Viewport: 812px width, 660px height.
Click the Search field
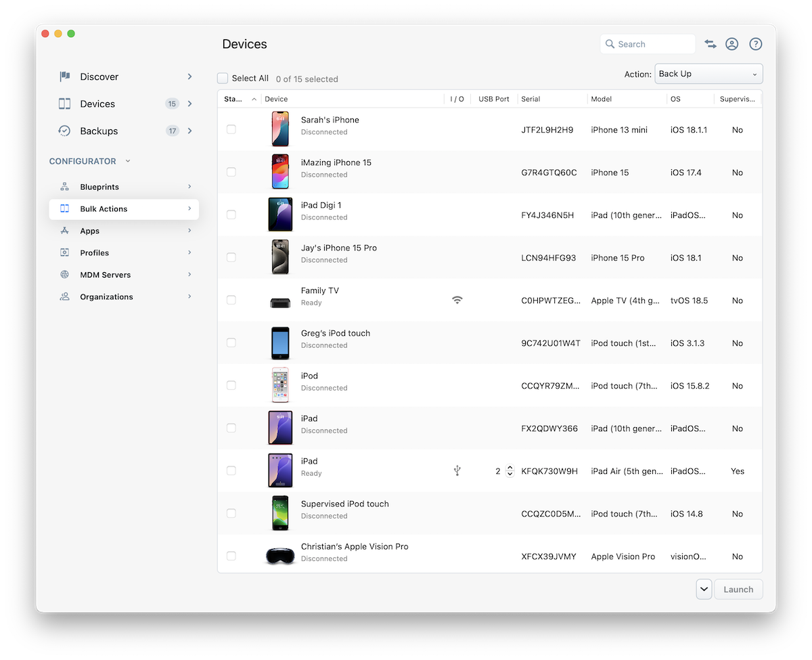pos(648,44)
